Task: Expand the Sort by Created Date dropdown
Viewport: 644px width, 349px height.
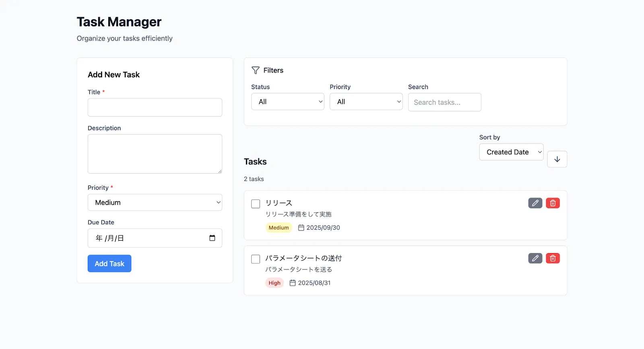Action: pos(511,152)
